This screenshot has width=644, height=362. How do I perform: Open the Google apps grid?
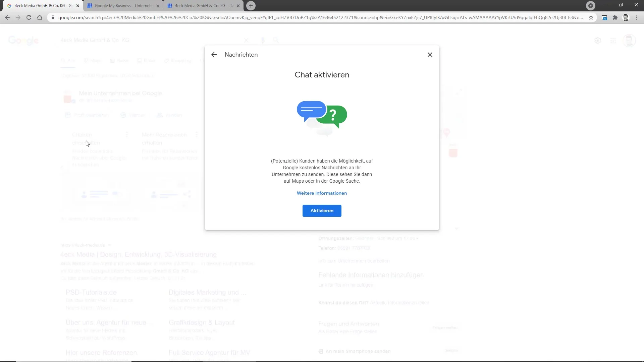pos(613,41)
